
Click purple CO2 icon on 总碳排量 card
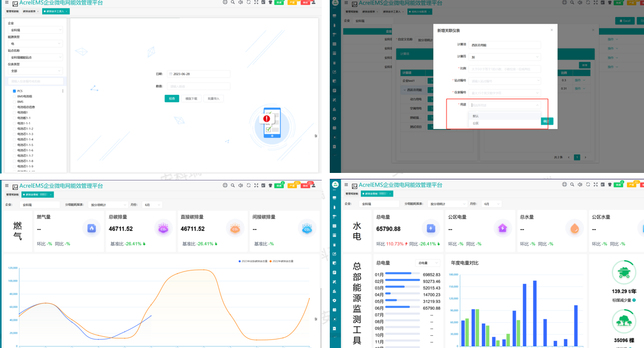click(x=163, y=229)
